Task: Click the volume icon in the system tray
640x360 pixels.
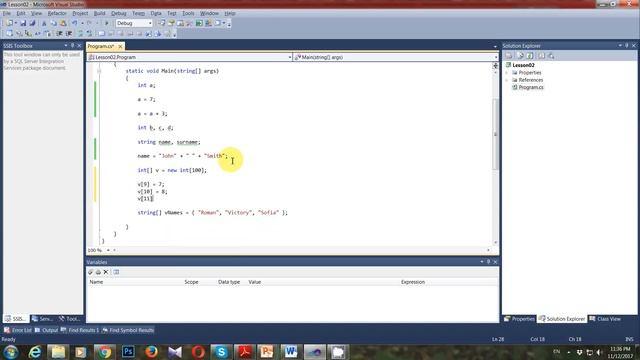Action: click(599, 352)
